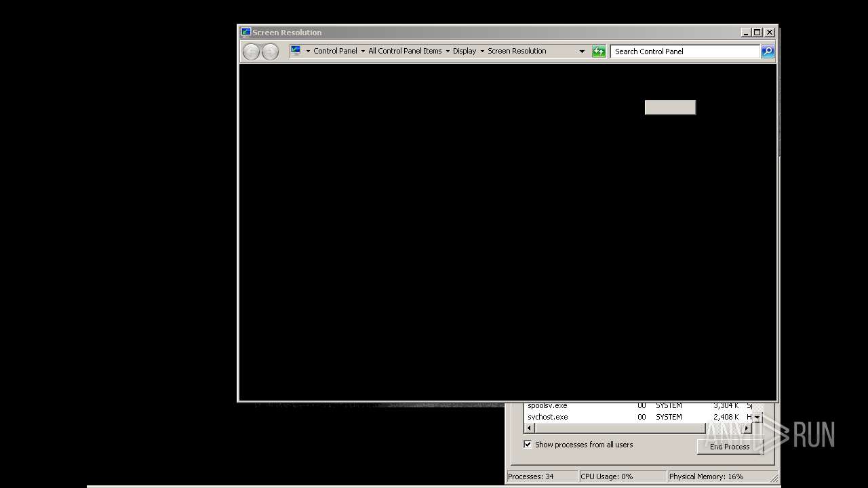This screenshot has width=868, height=488.
Task: Maximize the Screen Resolution window
Action: pyautogui.click(x=757, y=32)
